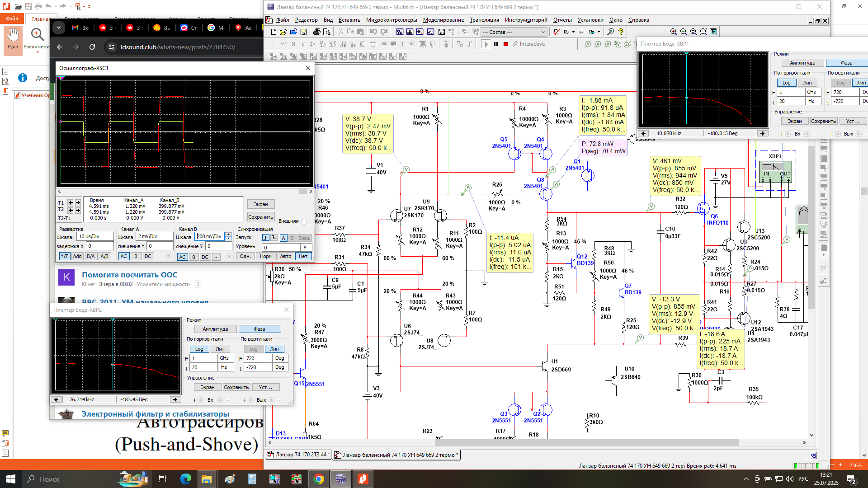This screenshot has width=868, height=488.
Task: Open Print Preview from Multisim toolbar
Action: [327, 32]
